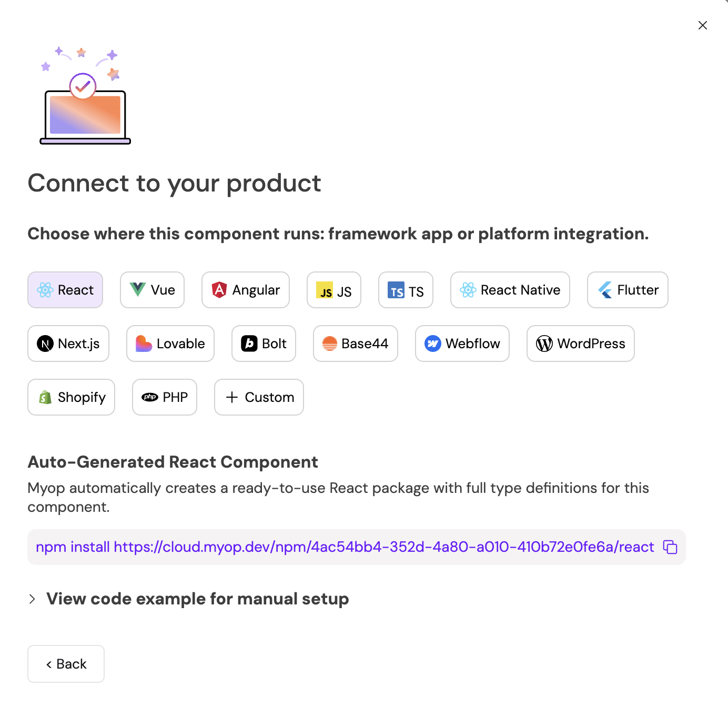Choose the Vue framework chip
Viewport: 728px width, 707px height.
pyautogui.click(x=152, y=290)
